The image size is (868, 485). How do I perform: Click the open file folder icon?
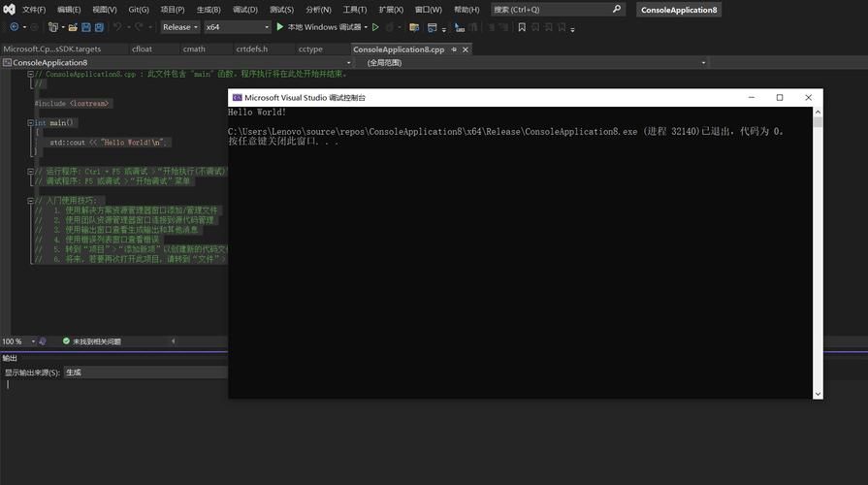pyautogui.click(x=73, y=27)
